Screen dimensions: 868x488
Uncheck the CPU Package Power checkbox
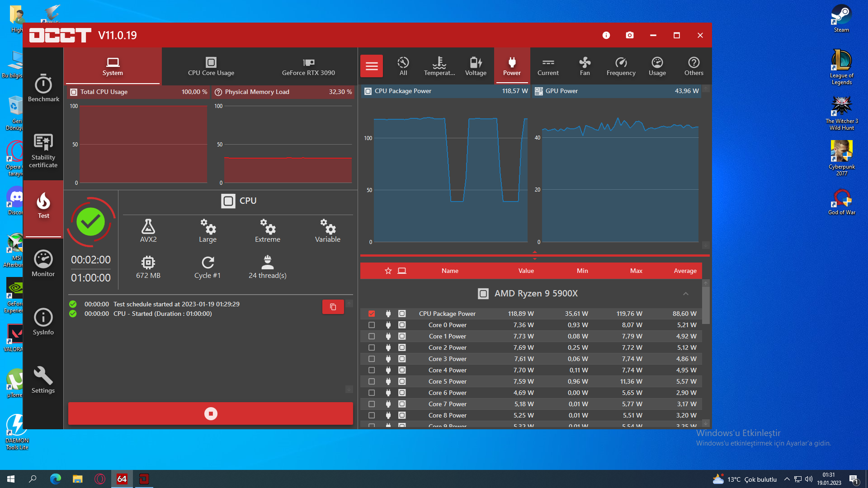click(372, 314)
